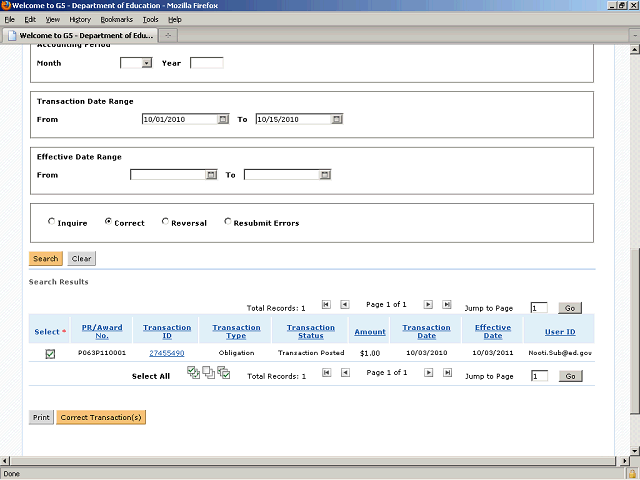Image resolution: width=640 pixels, height=480 pixels.
Task: Open the History menu
Action: tap(80, 19)
